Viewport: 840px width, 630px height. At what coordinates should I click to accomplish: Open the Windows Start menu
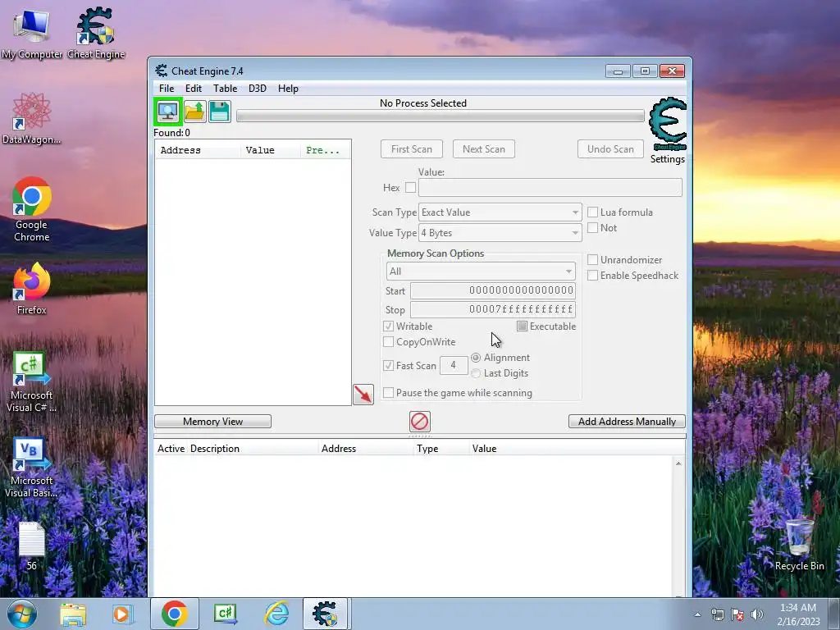[x=22, y=614]
